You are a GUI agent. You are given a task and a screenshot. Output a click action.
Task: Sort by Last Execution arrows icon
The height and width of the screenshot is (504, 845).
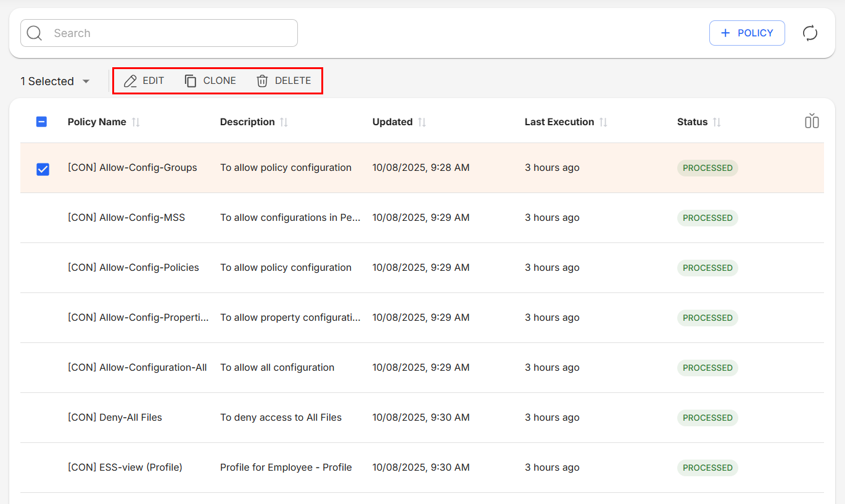click(603, 122)
